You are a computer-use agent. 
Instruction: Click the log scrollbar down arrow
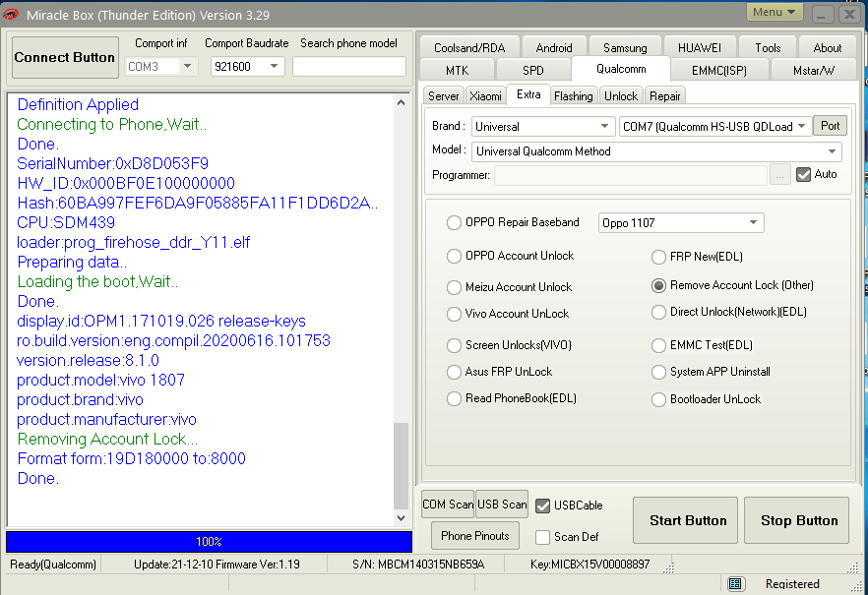402,518
